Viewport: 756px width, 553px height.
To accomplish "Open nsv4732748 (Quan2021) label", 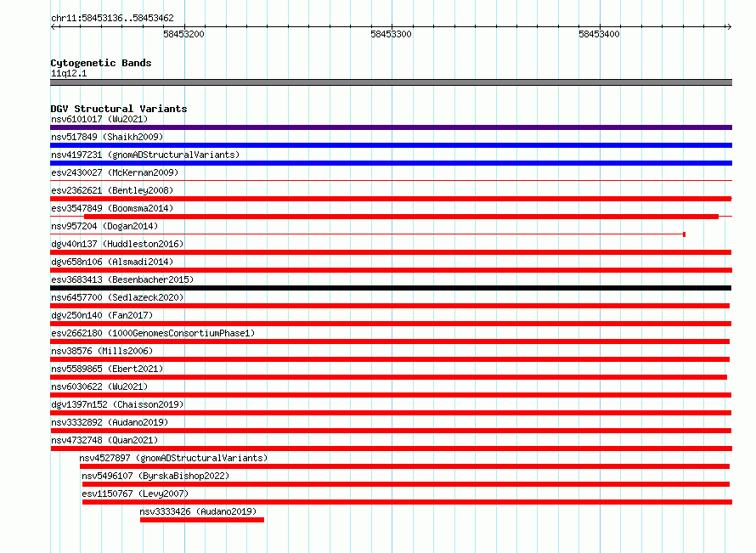I will tap(104, 440).
